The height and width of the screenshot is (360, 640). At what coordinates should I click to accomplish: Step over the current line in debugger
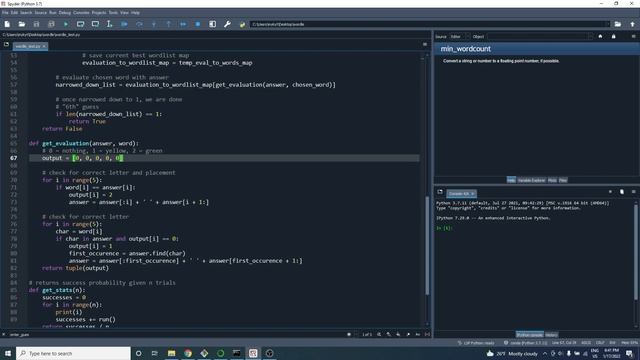139,24
